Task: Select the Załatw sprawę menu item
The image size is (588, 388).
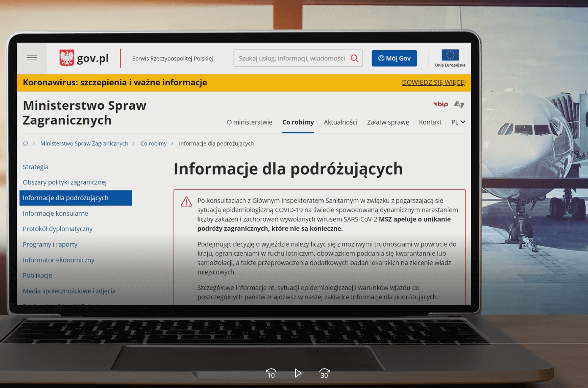Action: coord(388,122)
